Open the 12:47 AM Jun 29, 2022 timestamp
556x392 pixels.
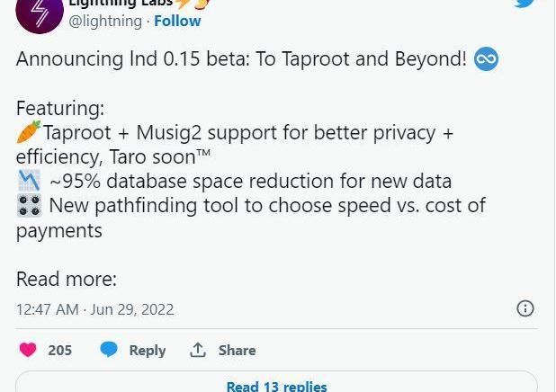click(x=94, y=309)
